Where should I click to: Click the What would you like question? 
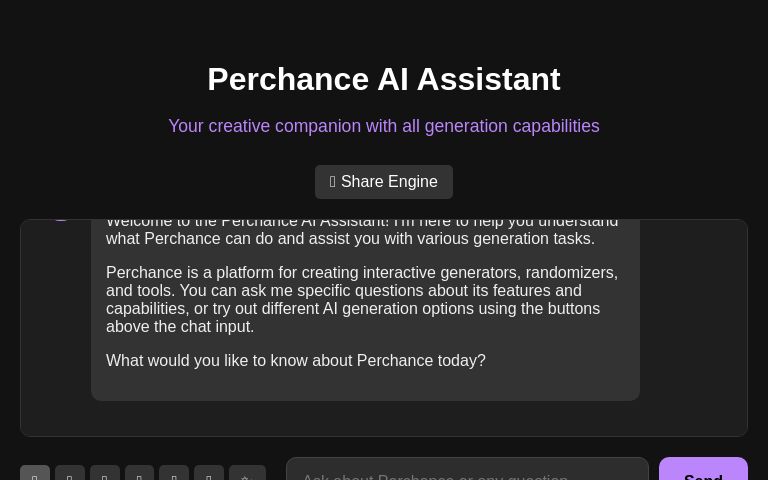tap(296, 360)
